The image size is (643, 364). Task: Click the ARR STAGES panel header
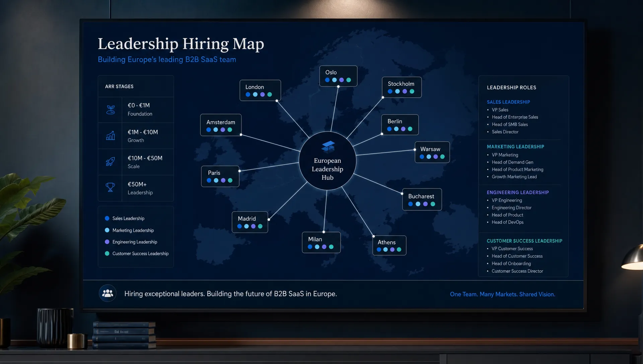coord(119,87)
